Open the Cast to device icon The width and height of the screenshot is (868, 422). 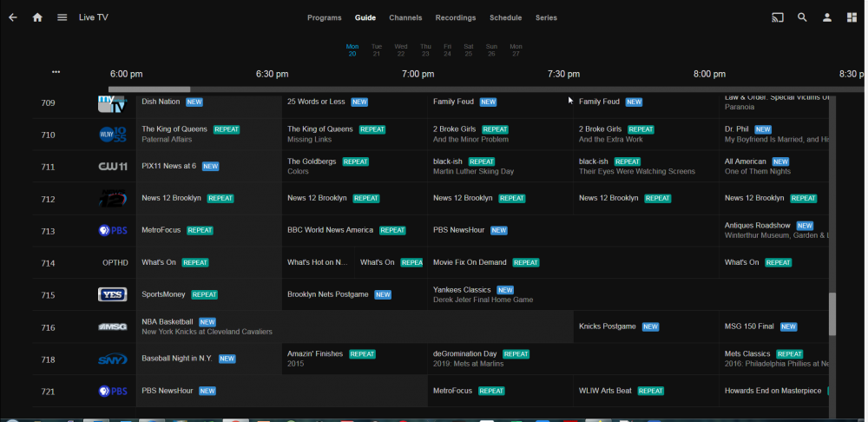778,17
